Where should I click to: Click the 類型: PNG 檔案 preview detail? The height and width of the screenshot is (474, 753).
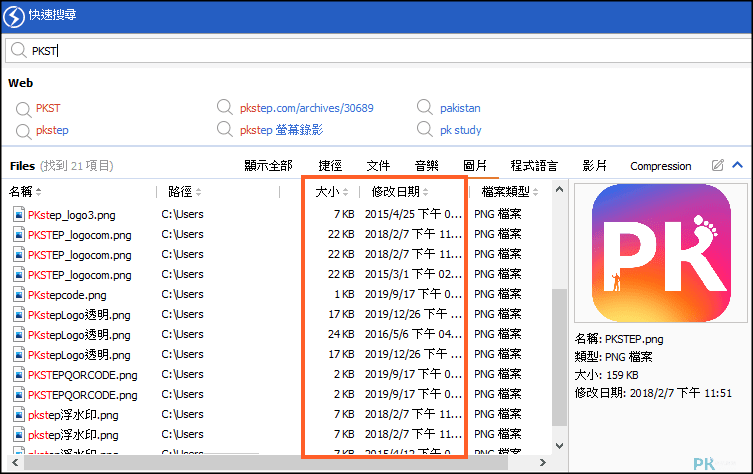point(614,357)
